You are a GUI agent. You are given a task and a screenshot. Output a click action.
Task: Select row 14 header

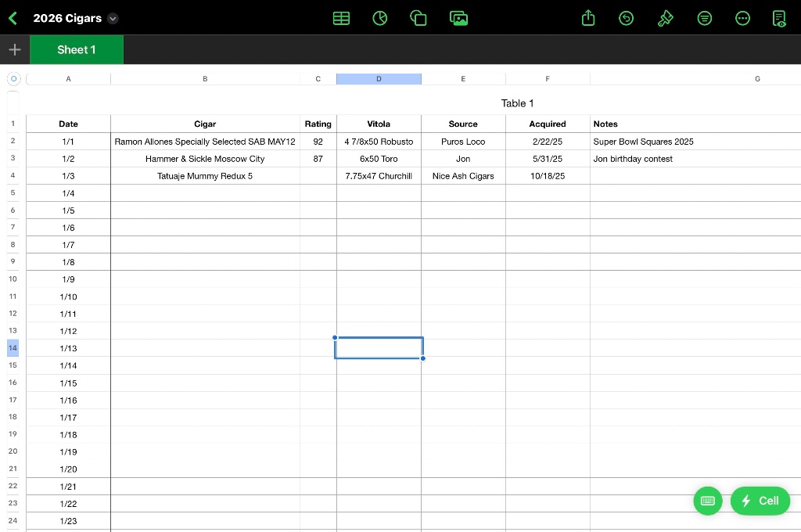point(13,348)
